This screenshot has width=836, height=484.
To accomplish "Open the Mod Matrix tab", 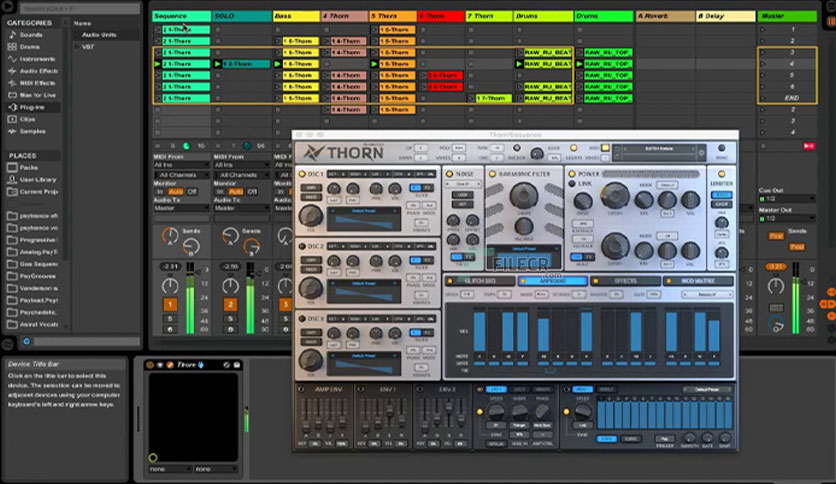I will click(x=697, y=281).
